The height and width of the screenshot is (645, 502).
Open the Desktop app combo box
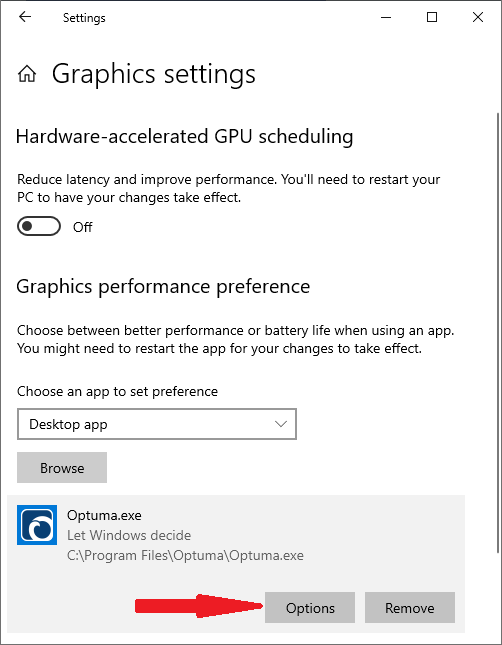pyautogui.click(x=157, y=424)
